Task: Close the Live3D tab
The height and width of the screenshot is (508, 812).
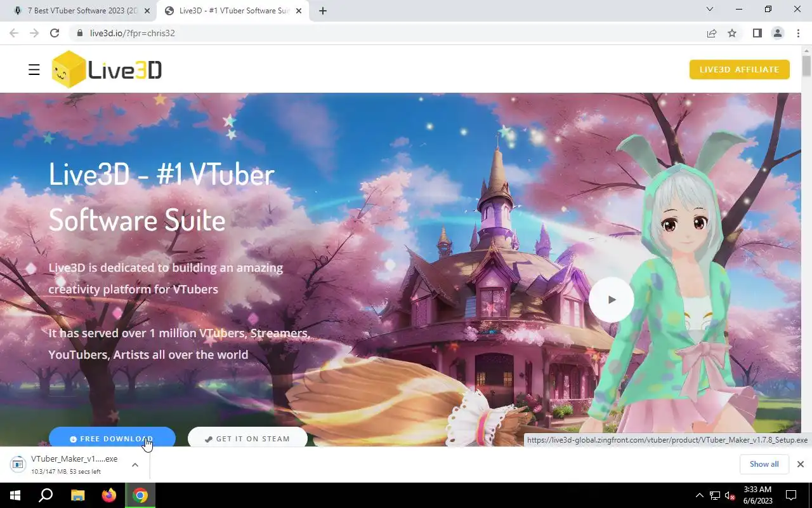Action: (x=299, y=11)
